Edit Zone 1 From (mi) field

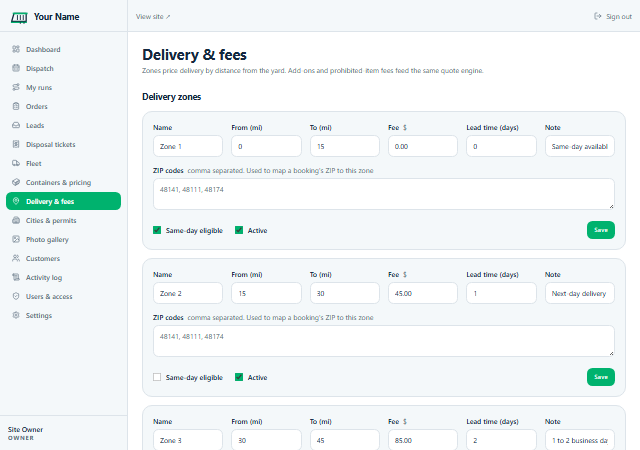click(266, 146)
